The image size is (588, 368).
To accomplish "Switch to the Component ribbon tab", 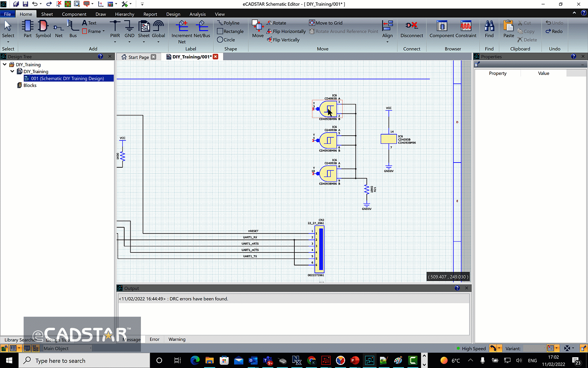I will tap(74, 14).
